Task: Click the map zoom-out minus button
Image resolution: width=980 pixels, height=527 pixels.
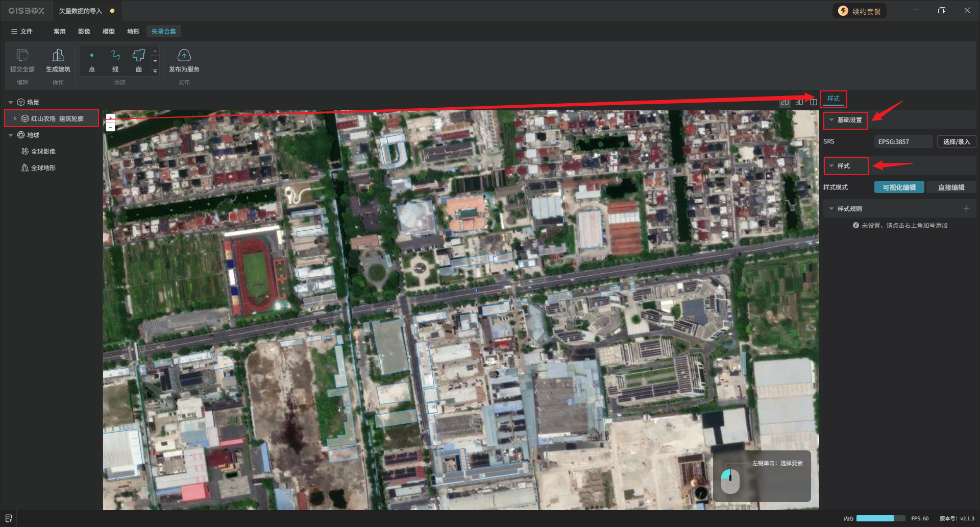Action: pyautogui.click(x=110, y=127)
